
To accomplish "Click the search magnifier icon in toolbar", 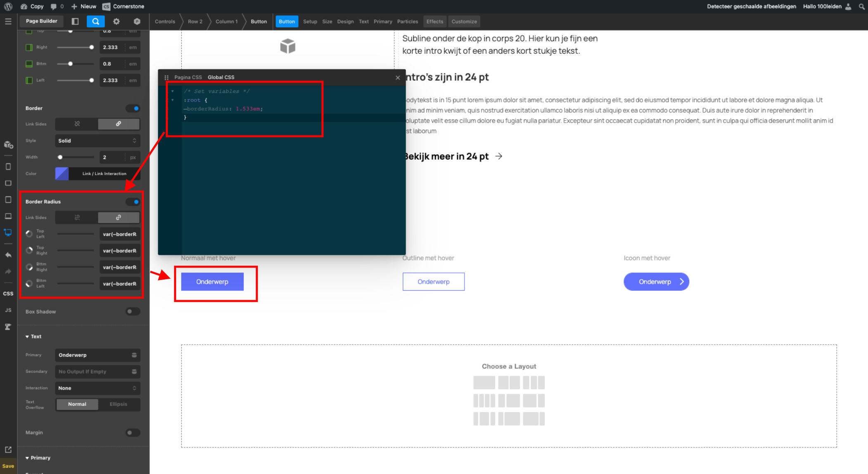I will point(95,21).
